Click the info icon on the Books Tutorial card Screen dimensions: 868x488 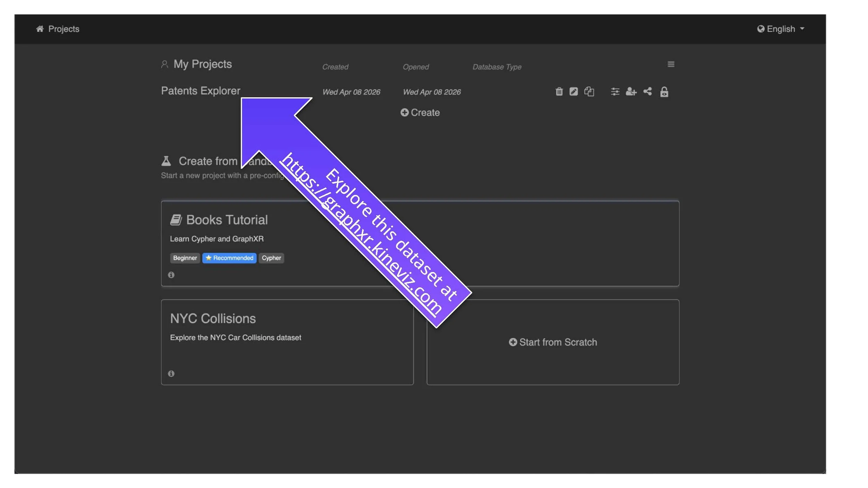pos(171,275)
